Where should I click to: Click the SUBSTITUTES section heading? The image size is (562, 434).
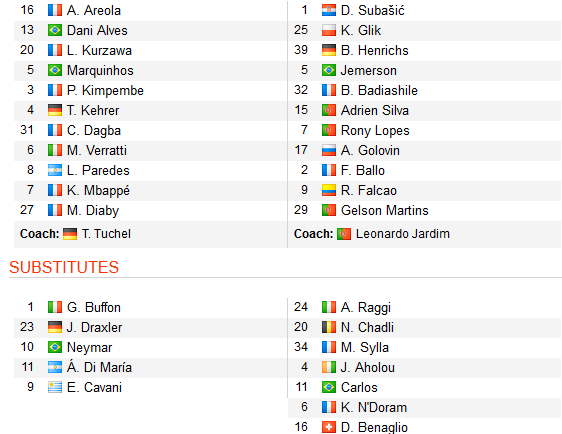(64, 267)
